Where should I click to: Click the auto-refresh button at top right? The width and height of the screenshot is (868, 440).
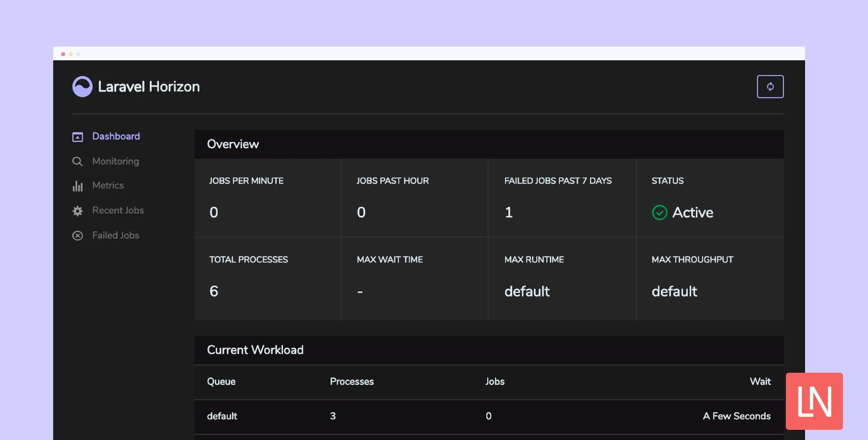pos(770,86)
